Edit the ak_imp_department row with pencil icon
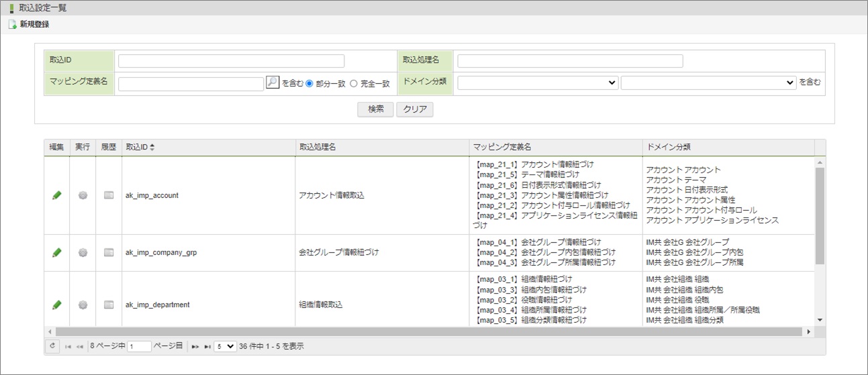Viewport: 868px width, 375px height. [x=57, y=305]
